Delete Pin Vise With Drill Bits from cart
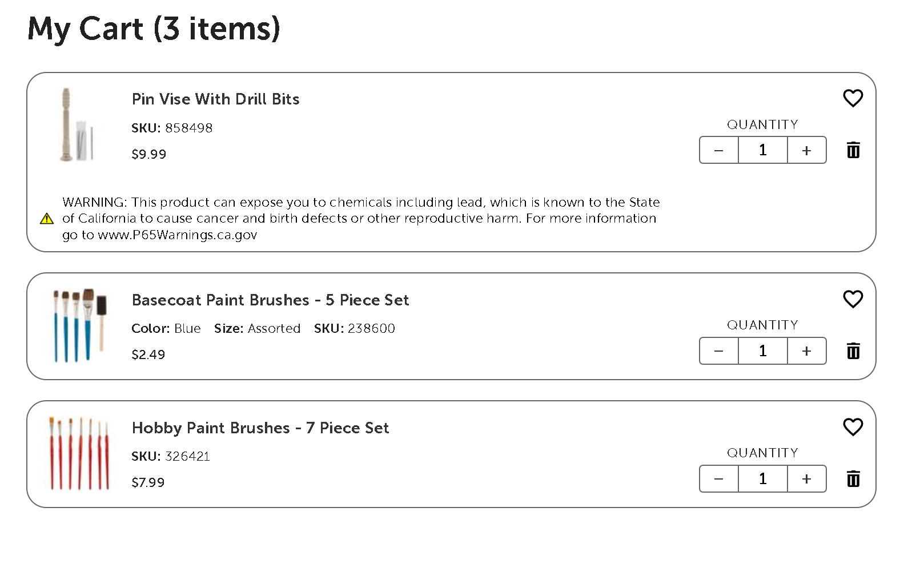 point(853,150)
